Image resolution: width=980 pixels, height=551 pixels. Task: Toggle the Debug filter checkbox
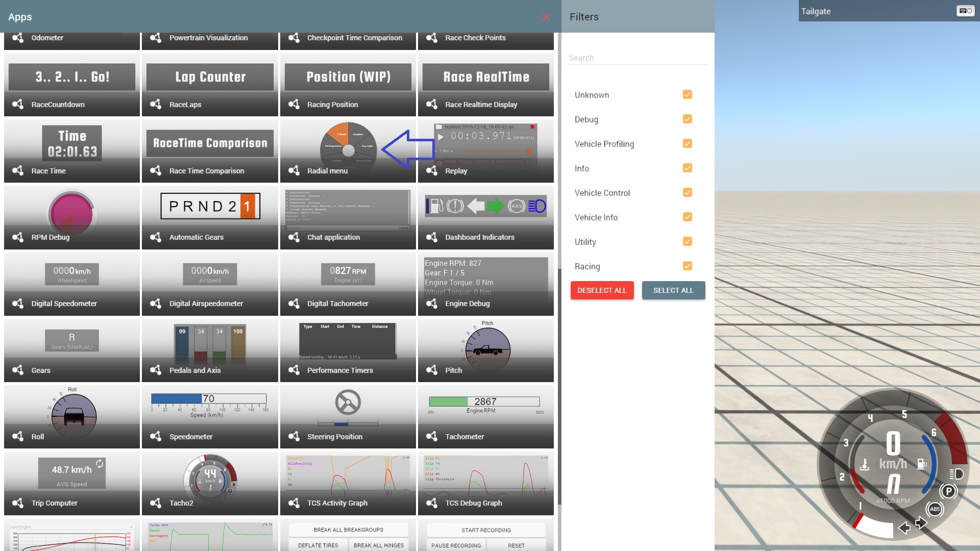(688, 119)
